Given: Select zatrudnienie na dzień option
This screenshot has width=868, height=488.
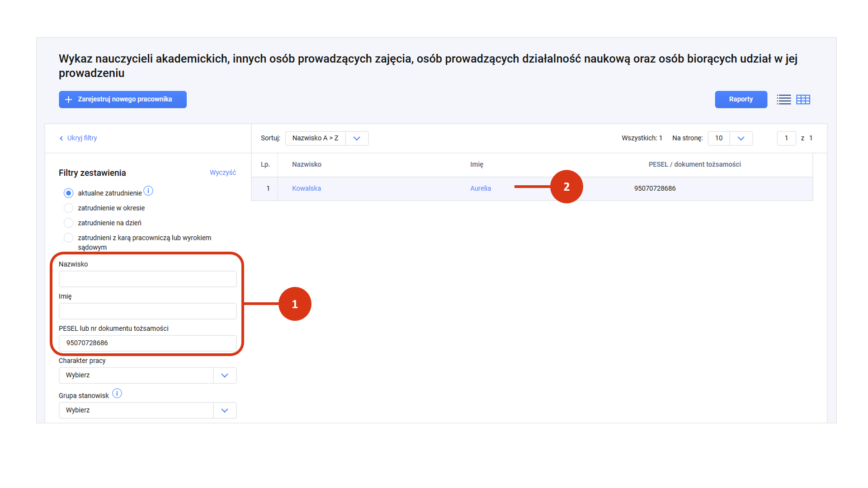Looking at the screenshot, I should click(68, 223).
